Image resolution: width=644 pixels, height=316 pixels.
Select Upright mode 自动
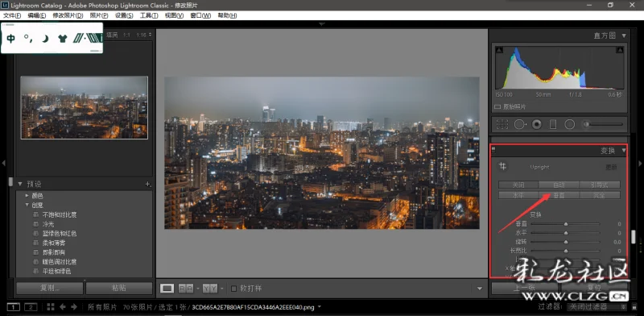tap(559, 185)
